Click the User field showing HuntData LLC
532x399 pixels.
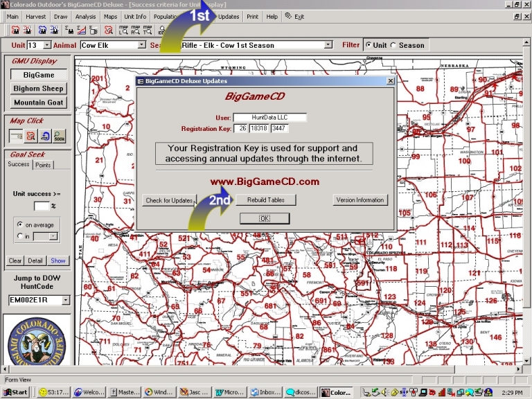click(269, 117)
